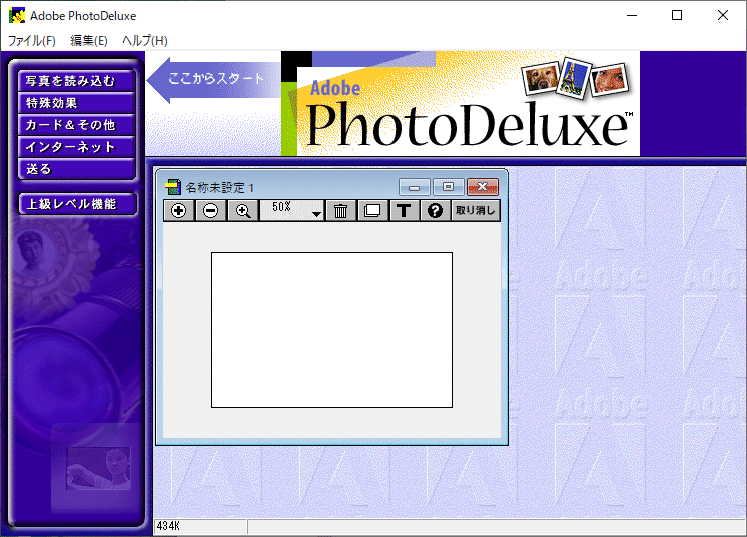Close the 名称未設定 1 document window
This screenshot has width=747, height=537.
(x=483, y=187)
